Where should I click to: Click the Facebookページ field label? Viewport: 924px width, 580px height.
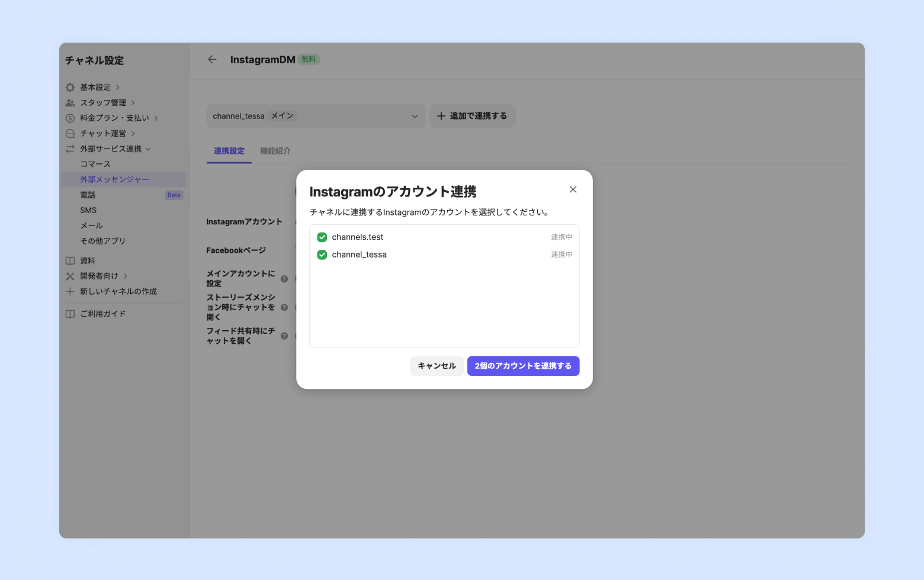pos(236,250)
